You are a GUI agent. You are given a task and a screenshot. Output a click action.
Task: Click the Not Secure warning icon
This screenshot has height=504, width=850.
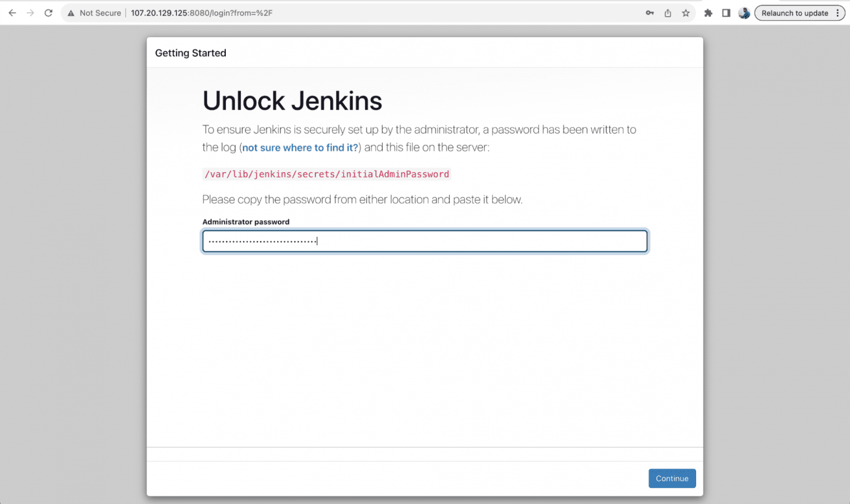(x=71, y=13)
